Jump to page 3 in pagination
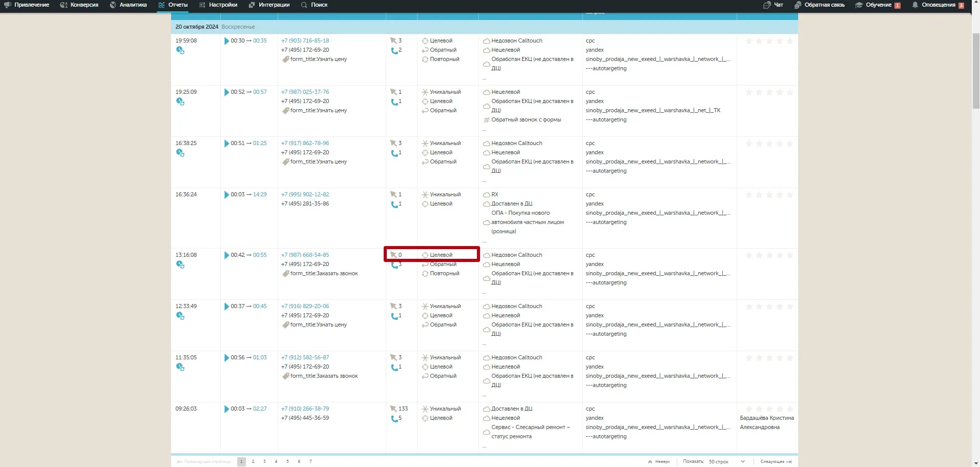 264,461
